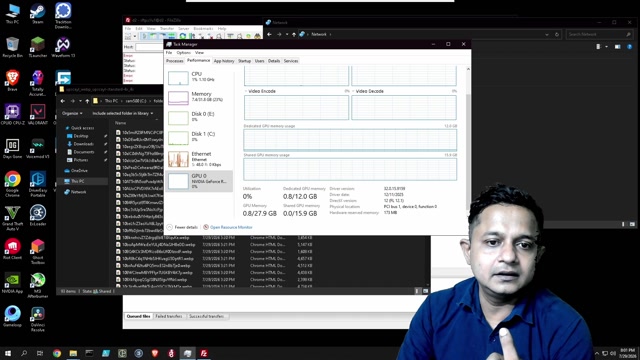Click Fewer details in Task Manager

tap(182, 227)
